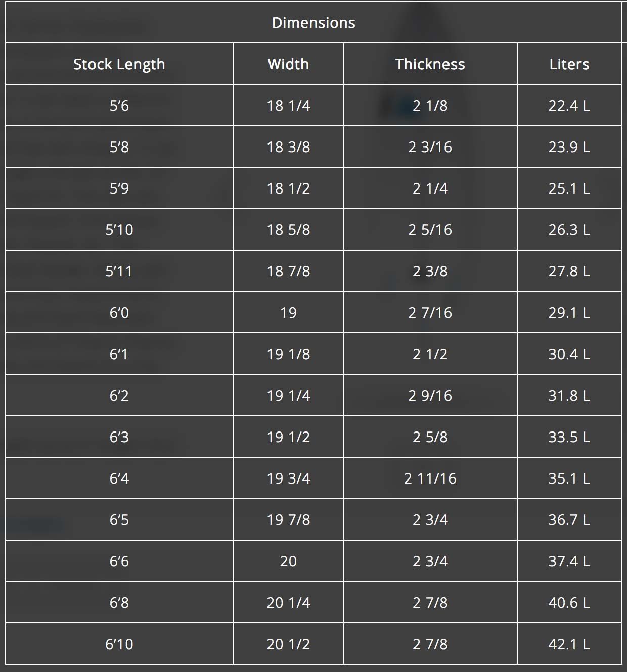
Task: Select the 6'10 stock length cell
Action: pyautogui.click(x=119, y=644)
